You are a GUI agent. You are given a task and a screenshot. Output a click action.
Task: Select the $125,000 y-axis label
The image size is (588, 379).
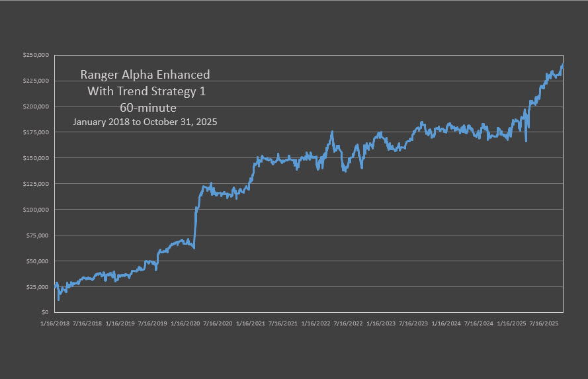(37, 184)
